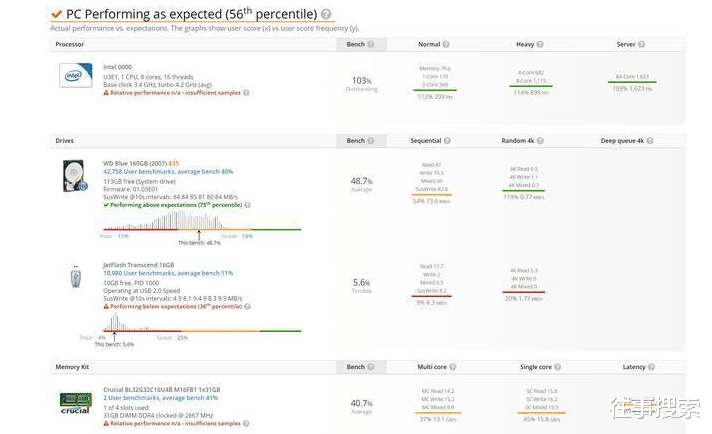This screenshot has width=712, height=434.
Task: Click the help icon next to Heavy
Action: 540,44
